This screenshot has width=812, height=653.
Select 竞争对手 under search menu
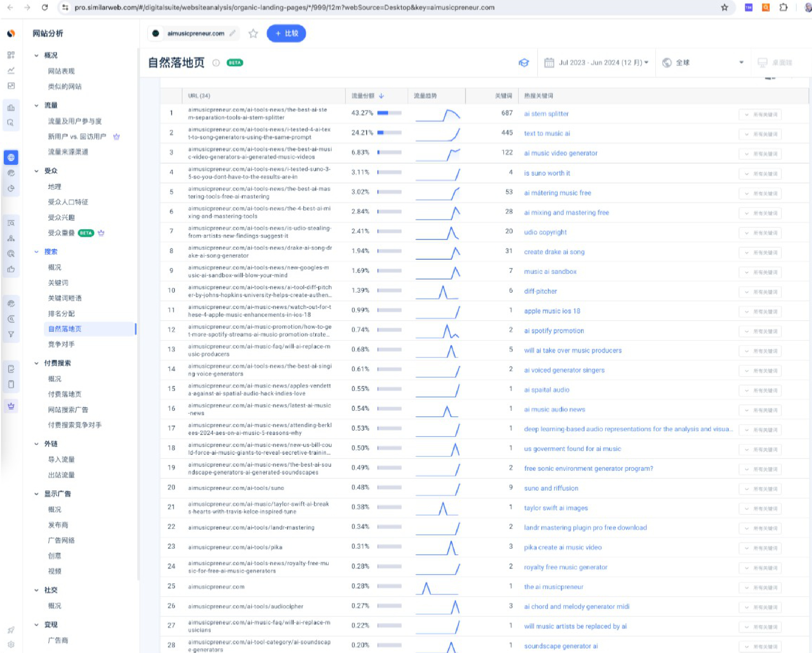point(62,344)
